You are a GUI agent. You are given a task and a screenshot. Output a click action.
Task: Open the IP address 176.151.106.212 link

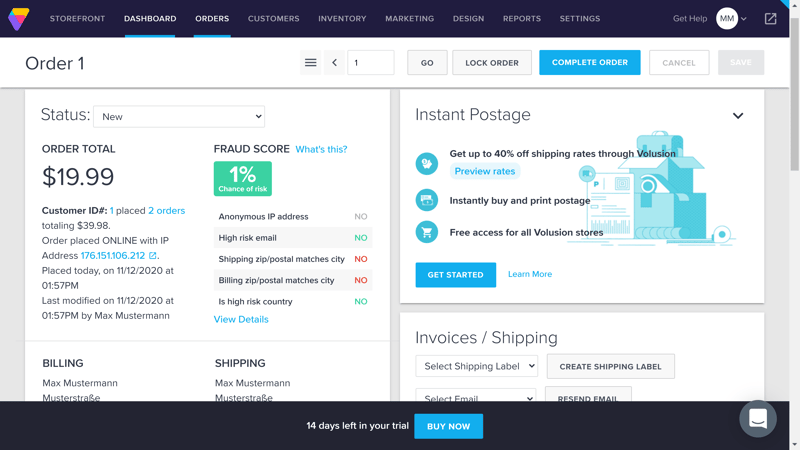(x=113, y=256)
